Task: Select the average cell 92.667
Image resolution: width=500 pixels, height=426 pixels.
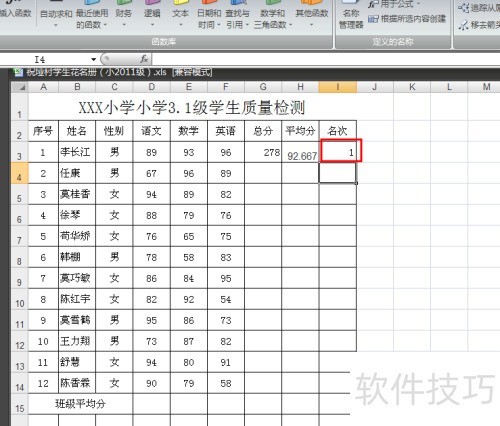Action: (x=300, y=152)
